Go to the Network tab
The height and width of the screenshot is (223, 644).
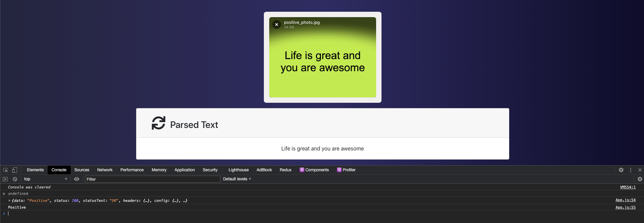point(105,170)
